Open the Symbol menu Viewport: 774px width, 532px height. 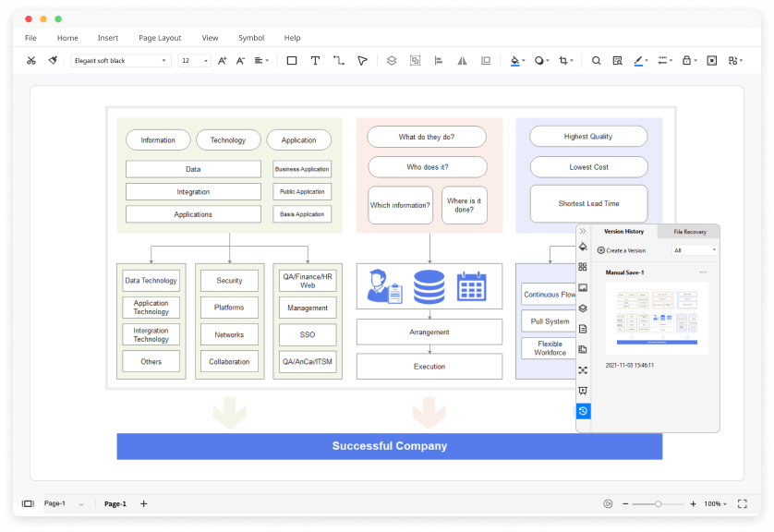[x=251, y=38]
